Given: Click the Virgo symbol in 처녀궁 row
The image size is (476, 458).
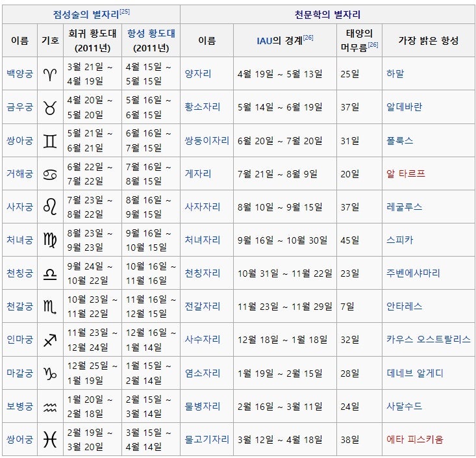Looking at the screenshot, I should pos(50,240).
